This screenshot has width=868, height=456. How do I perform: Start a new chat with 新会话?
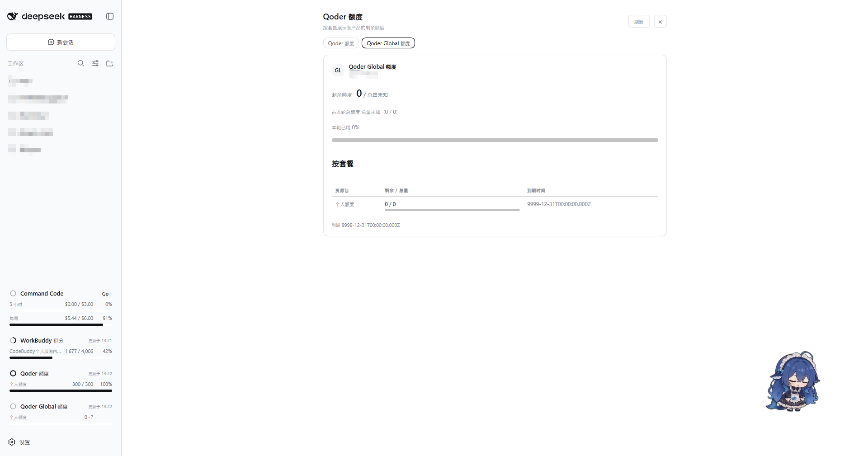point(61,42)
